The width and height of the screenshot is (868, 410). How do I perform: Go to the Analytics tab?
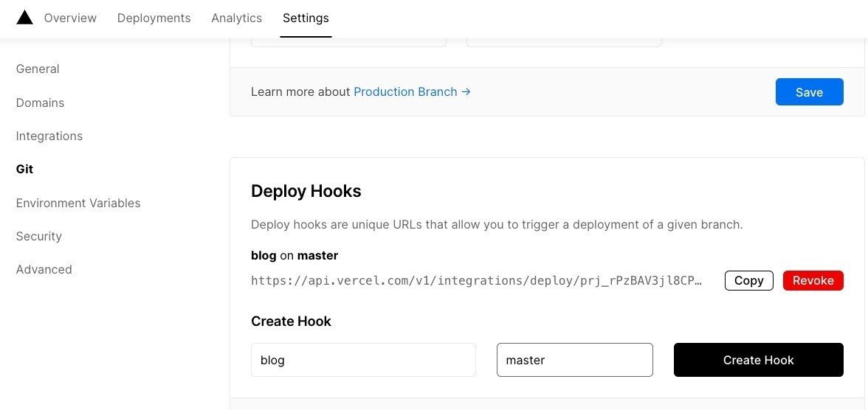point(236,18)
